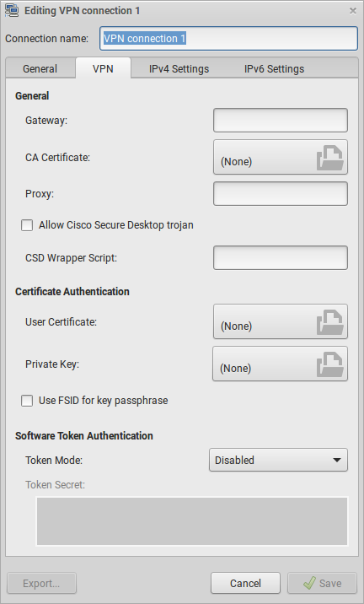Open the CA Certificate (None) chooser
364x604 pixels.
click(x=281, y=157)
